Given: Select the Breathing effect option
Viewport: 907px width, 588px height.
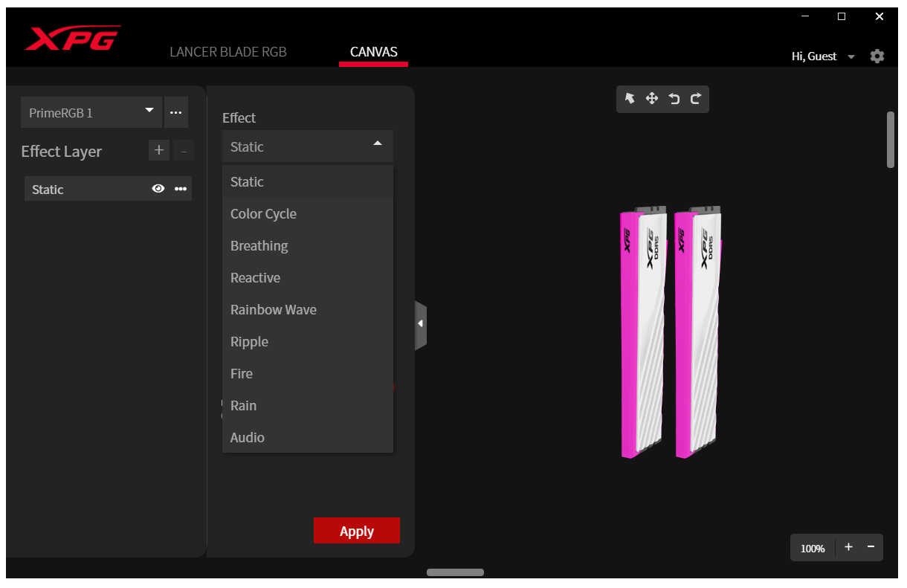Looking at the screenshot, I should (259, 246).
